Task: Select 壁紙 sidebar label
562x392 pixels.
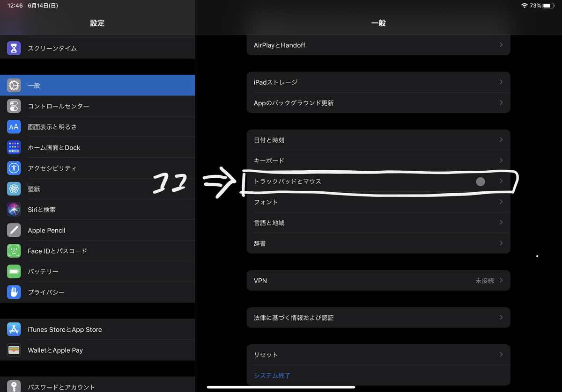Action: [34, 189]
